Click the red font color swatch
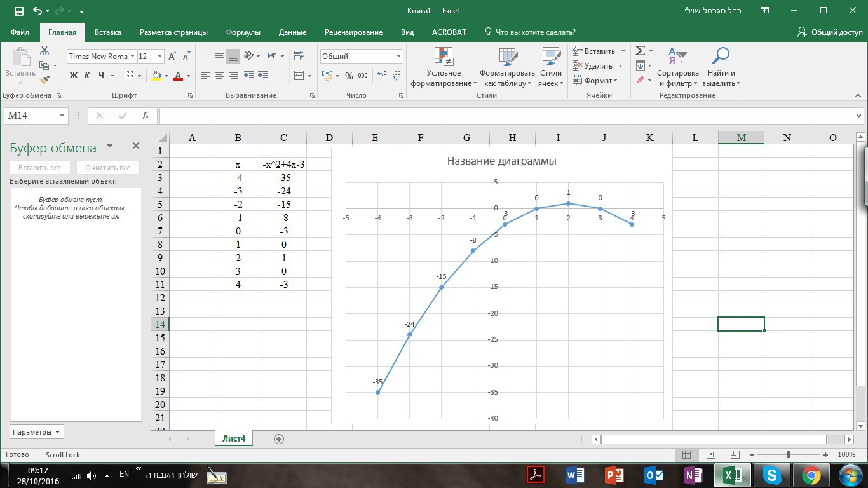This screenshot has width=868, height=488. pyautogui.click(x=178, y=76)
